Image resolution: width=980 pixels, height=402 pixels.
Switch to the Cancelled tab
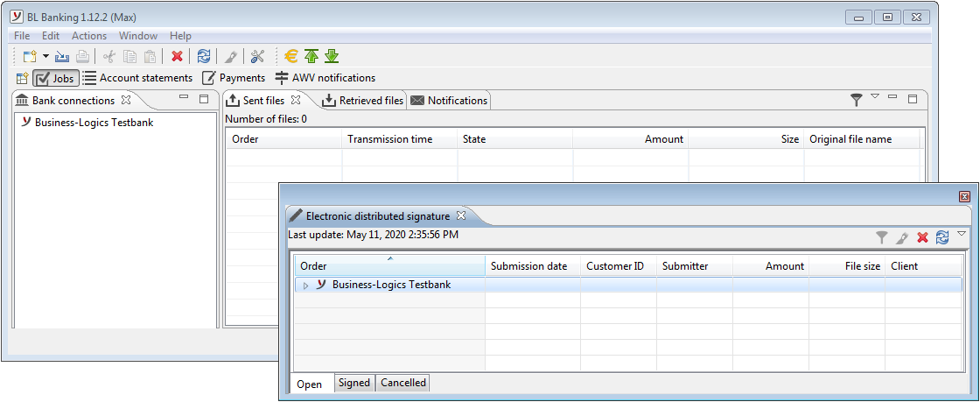pyautogui.click(x=403, y=383)
